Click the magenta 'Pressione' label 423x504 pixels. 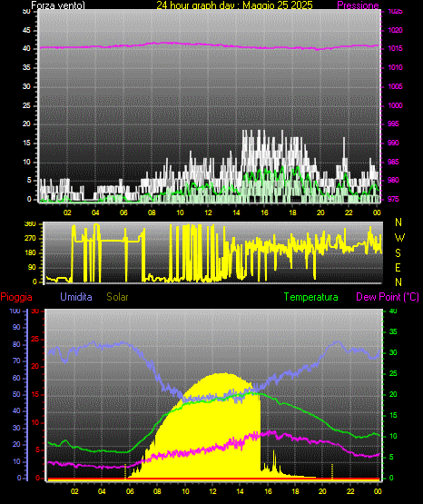[x=358, y=5]
